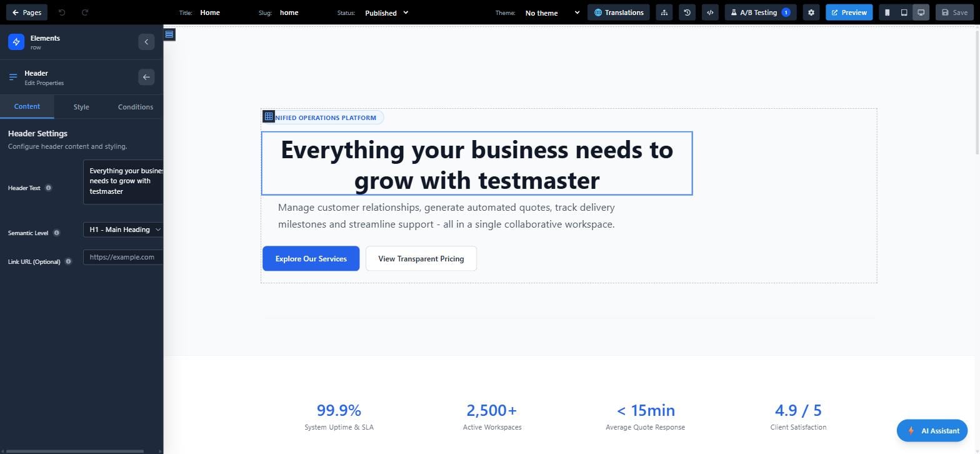Open the page structure tree icon
Viewport: 980px width, 454px height.
click(664, 13)
